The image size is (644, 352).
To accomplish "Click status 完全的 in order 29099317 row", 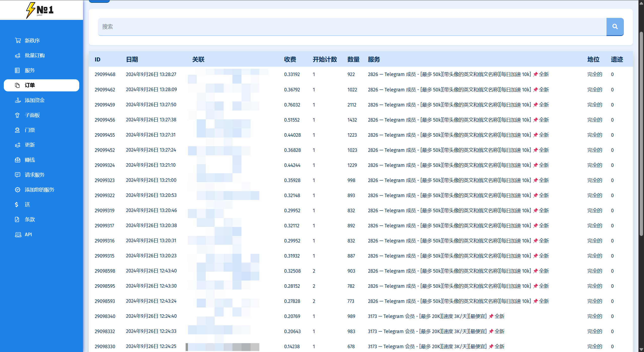I will (x=595, y=226).
